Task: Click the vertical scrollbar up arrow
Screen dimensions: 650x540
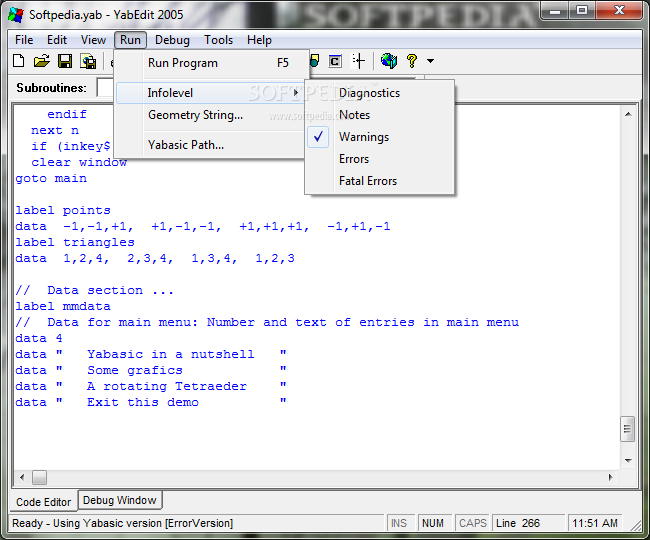Action: pyautogui.click(x=628, y=114)
